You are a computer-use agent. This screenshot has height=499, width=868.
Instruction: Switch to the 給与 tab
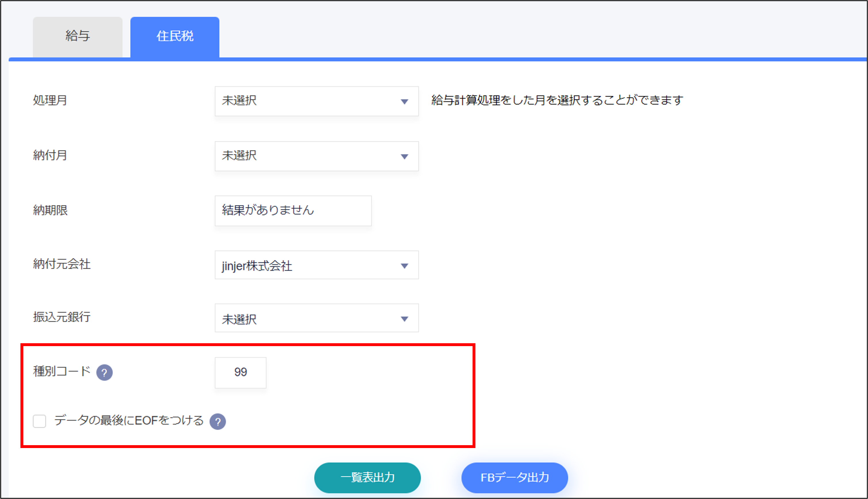(x=78, y=36)
